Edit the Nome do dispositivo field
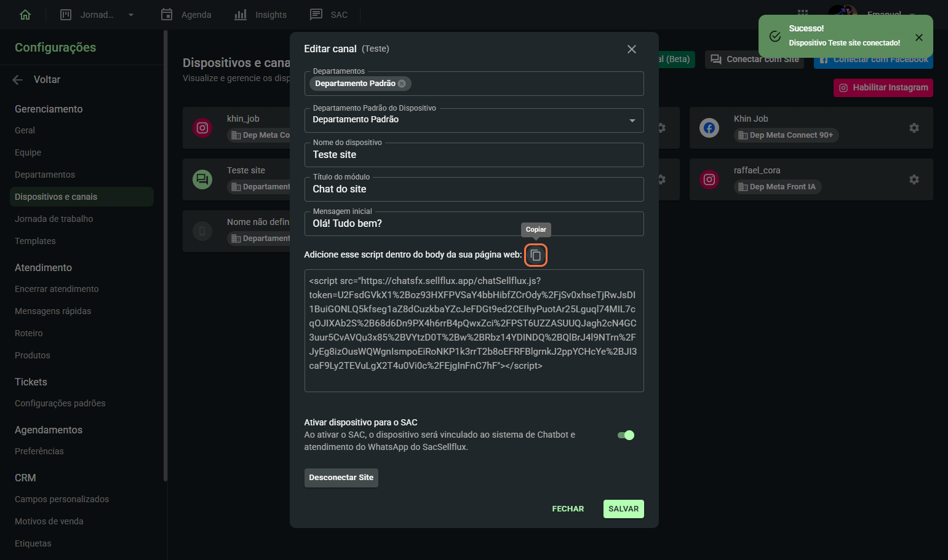Image resolution: width=948 pixels, height=560 pixels. (474, 155)
